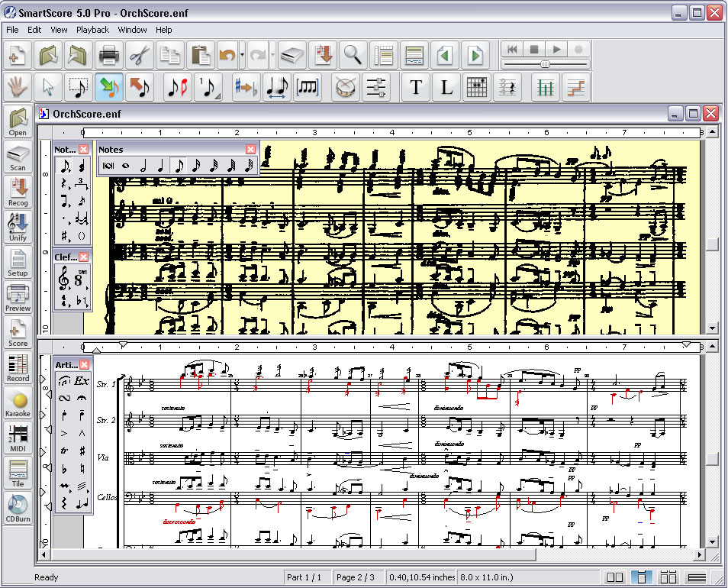
Task: Click the horizontal scrollbar right arrow
Action: pyautogui.click(x=700, y=554)
